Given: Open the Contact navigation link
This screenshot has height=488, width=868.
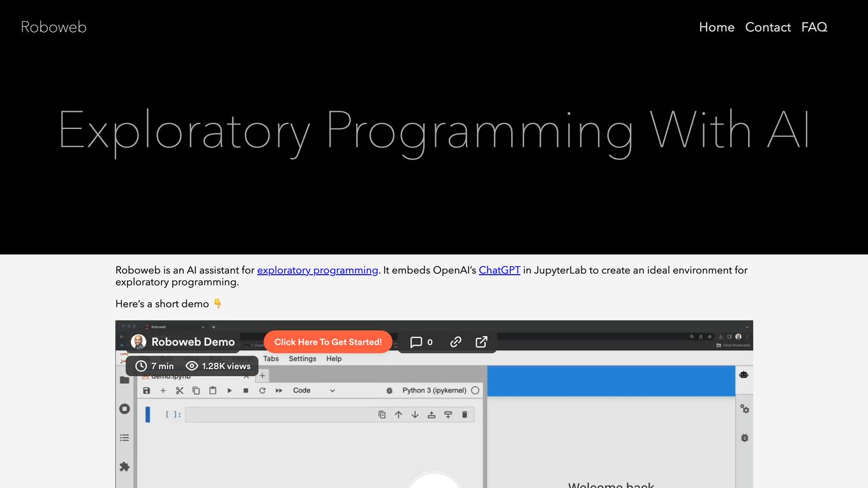Looking at the screenshot, I should tap(768, 27).
